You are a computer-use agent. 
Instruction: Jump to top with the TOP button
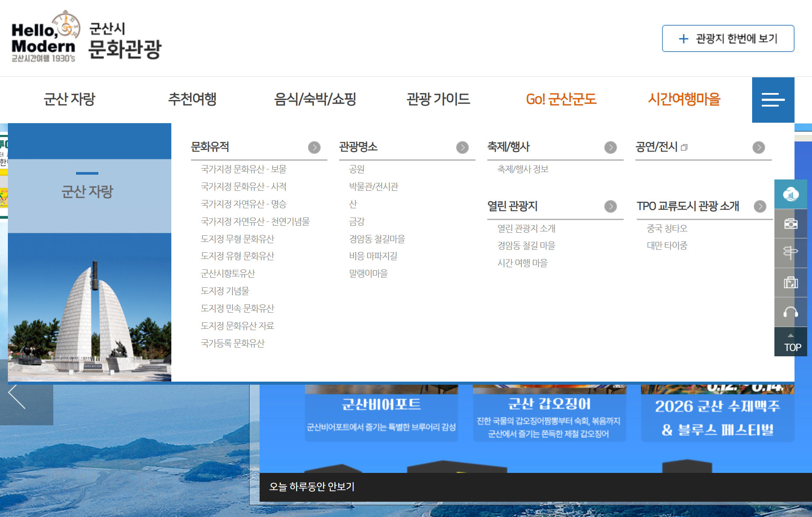(x=791, y=342)
